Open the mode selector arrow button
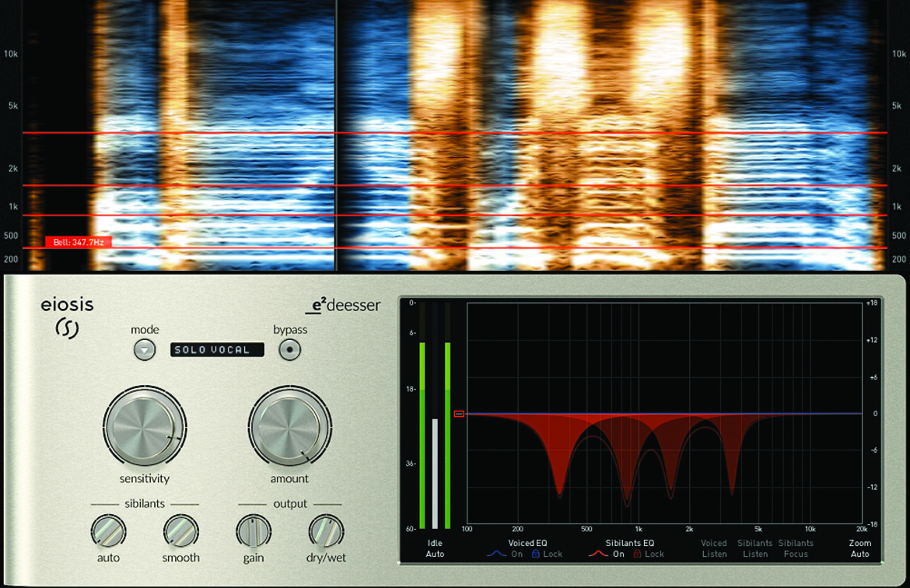The width and height of the screenshot is (910, 588). 145,350
